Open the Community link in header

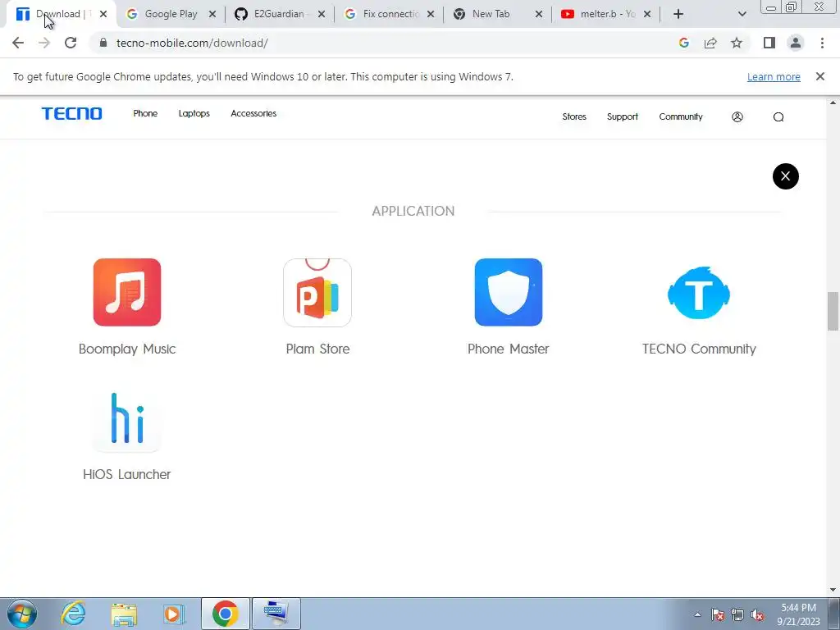click(x=680, y=116)
